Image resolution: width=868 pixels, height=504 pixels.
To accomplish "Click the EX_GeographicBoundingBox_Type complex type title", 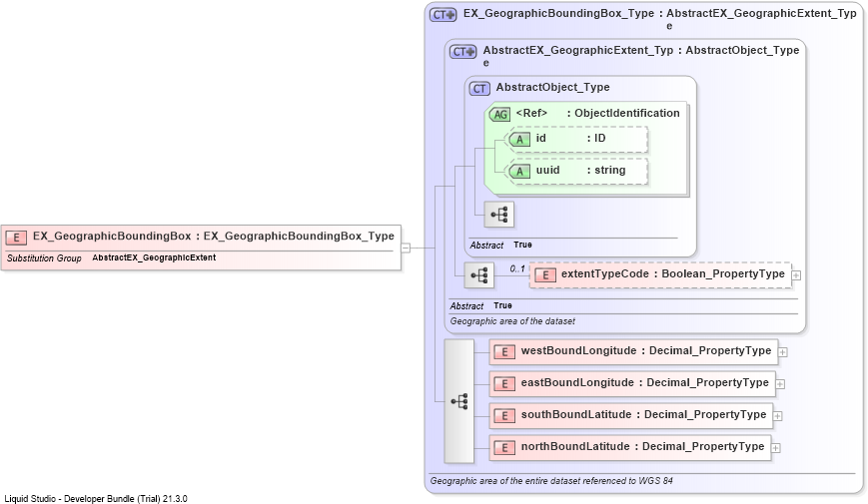I will [x=660, y=19].
